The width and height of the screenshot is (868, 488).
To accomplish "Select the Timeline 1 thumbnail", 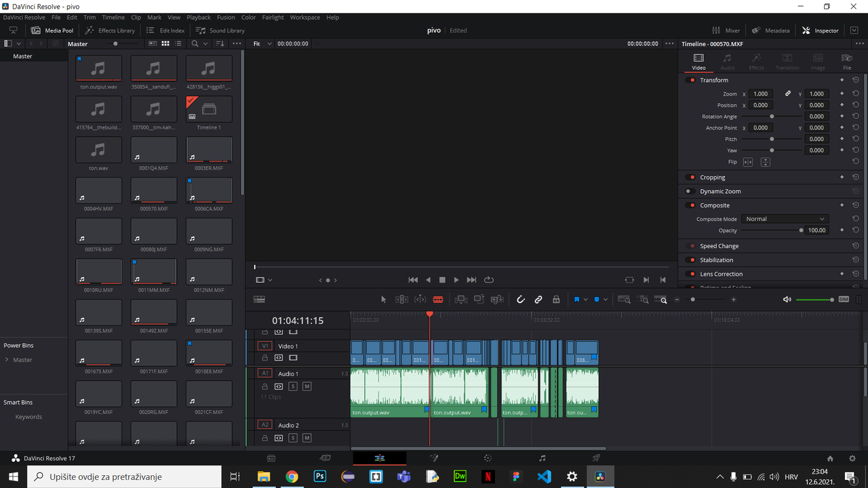I will pyautogui.click(x=209, y=108).
